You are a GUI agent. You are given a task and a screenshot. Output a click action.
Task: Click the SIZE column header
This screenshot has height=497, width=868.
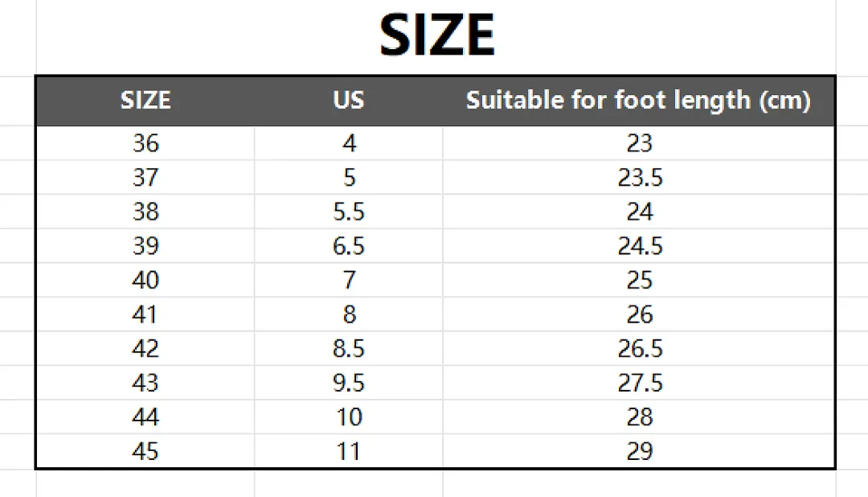pos(145,101)
